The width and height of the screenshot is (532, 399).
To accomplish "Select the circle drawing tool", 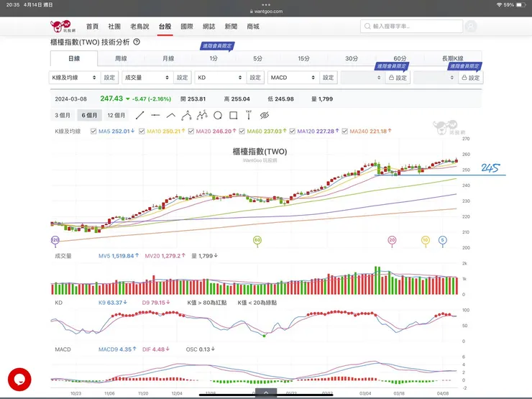I will 218,115.
